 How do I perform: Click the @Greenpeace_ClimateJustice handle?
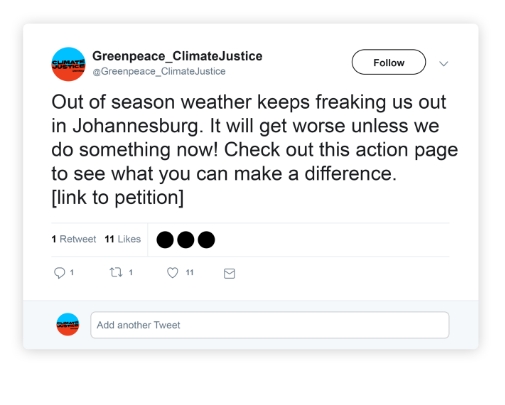159,71
